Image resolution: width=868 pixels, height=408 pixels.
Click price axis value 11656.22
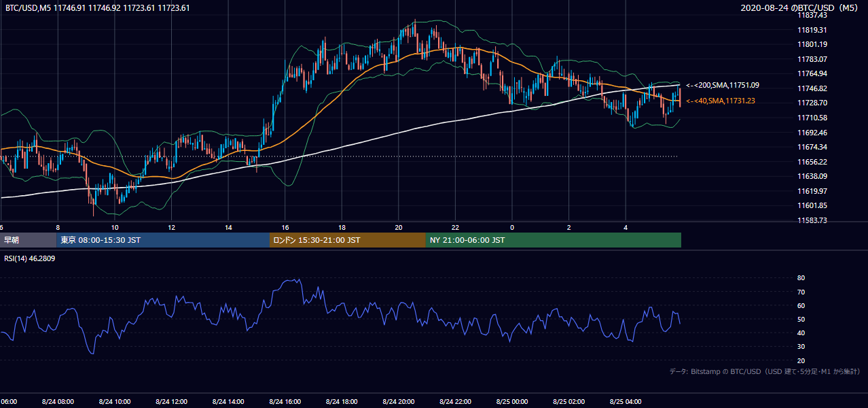tap(812, 162)
